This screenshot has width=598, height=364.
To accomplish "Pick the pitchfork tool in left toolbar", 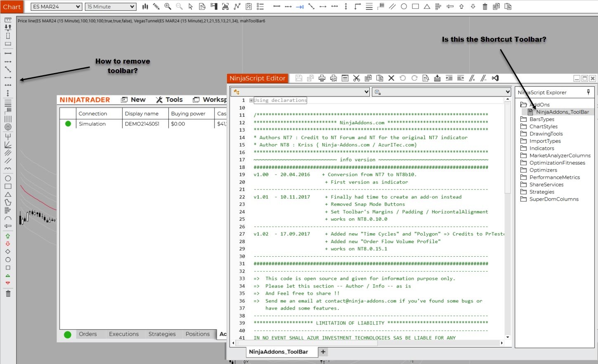I will tap(8, 136).
